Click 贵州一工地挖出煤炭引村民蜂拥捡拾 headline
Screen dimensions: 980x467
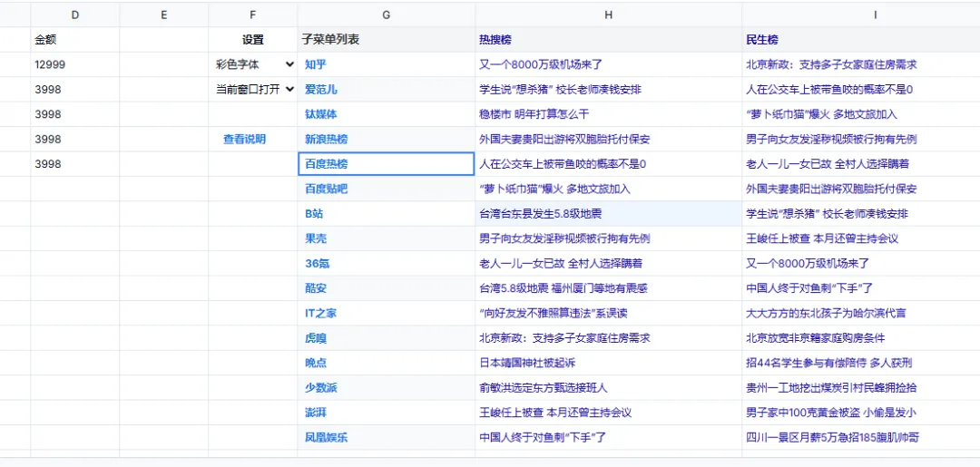[x=831, y=388]
